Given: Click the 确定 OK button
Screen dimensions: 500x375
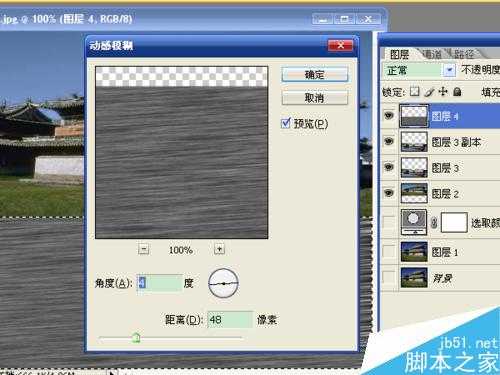Looking at the screenshot, I should (315, 74).
